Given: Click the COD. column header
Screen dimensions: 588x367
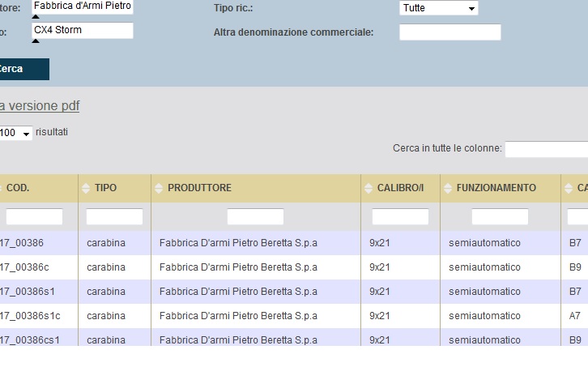Looking at the screenshot, I should pos(18,188).
